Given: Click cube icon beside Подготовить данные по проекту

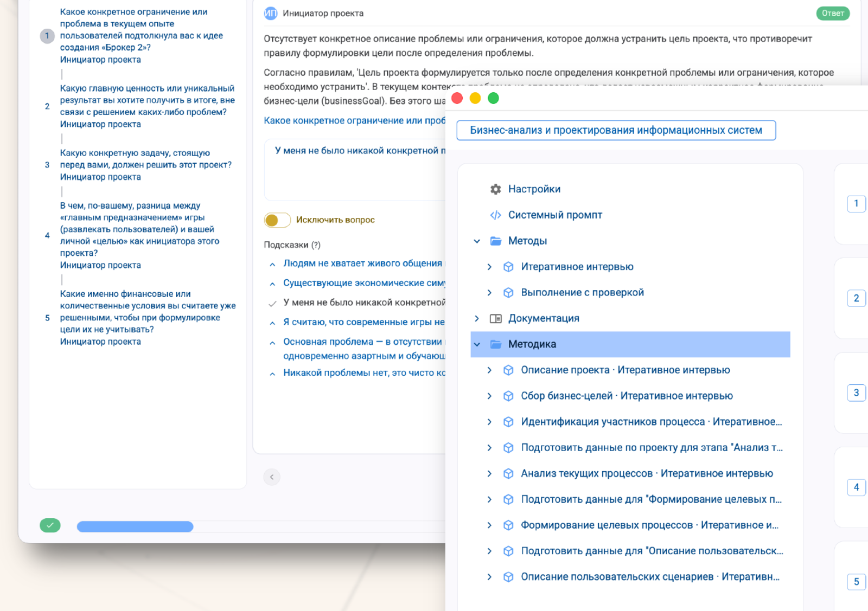Looking at the screenshot, I should [508, 448].
